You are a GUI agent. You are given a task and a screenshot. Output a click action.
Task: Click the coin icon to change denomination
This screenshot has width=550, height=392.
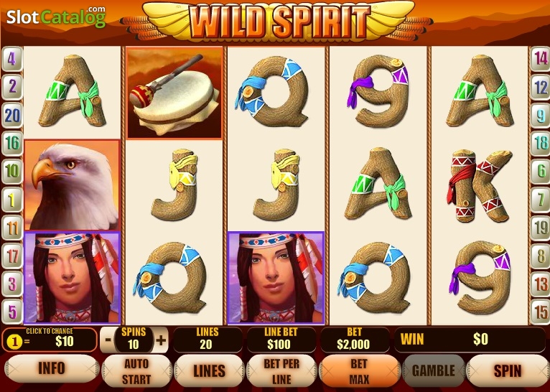tap(14, 341)
